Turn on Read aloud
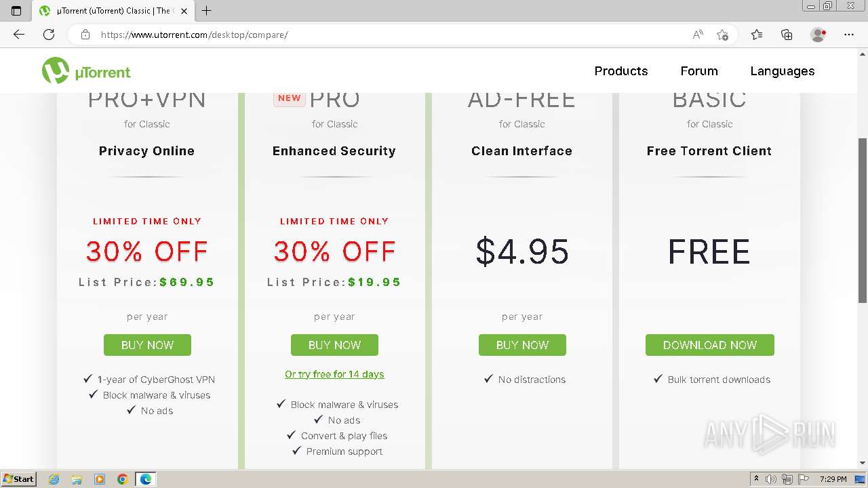The image size is (868, 488). 697,35
